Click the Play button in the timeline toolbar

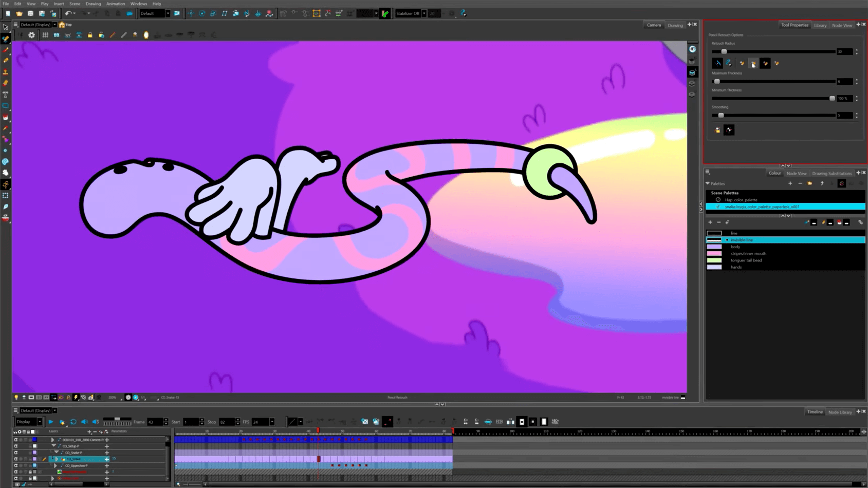51,422
